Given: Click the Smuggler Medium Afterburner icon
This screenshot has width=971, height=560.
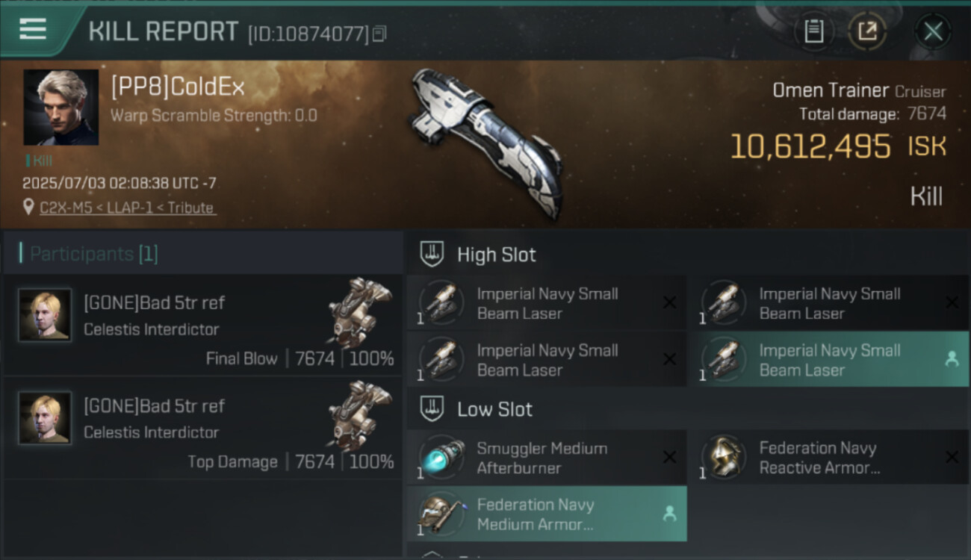Looking at the screenshot, I should tap(441, 458).
